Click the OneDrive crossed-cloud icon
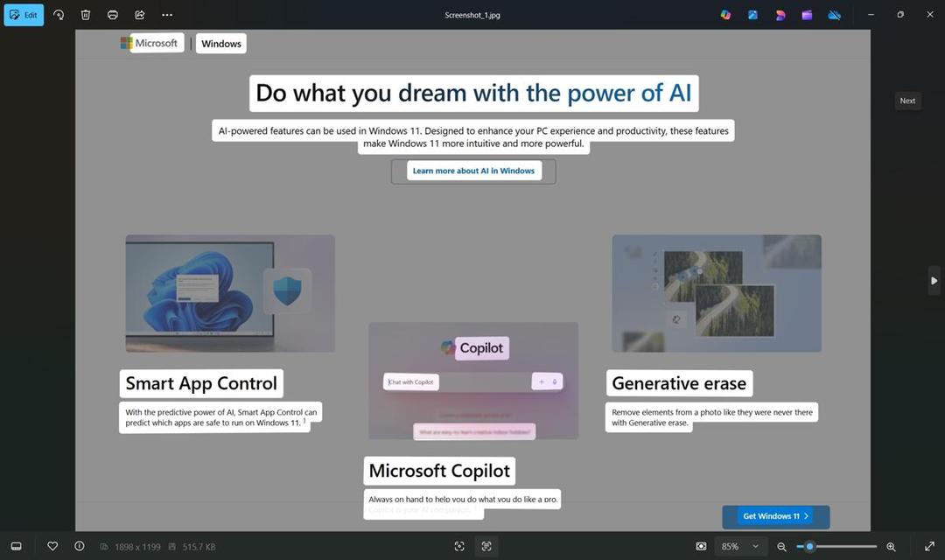945x560 pixels. 834,15
